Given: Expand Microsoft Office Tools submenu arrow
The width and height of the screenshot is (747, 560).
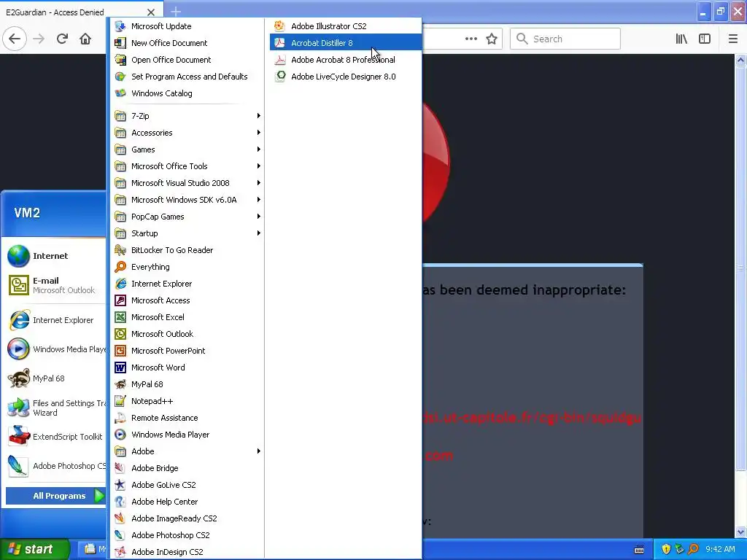Looking at the screenshot, I should coord(259,166).
